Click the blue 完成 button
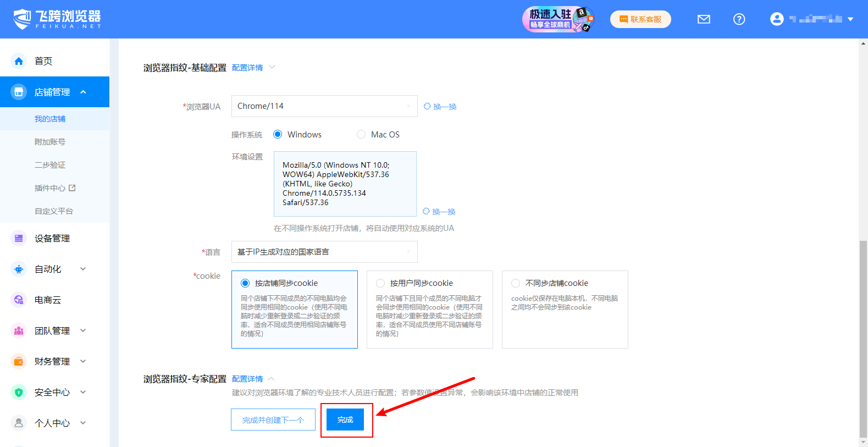Viewport: 868px width, 447px height. (x=345, y=420)
